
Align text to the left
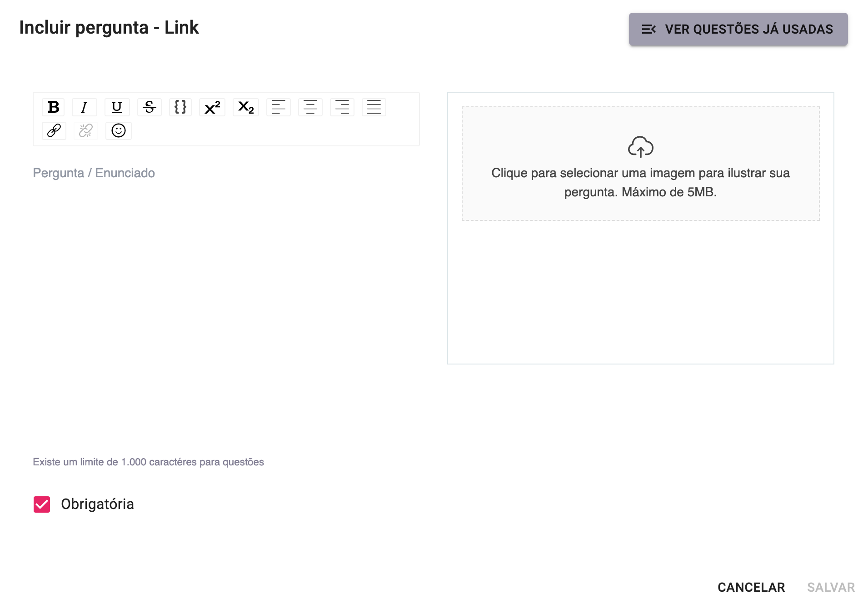click(x=278, y=107)
